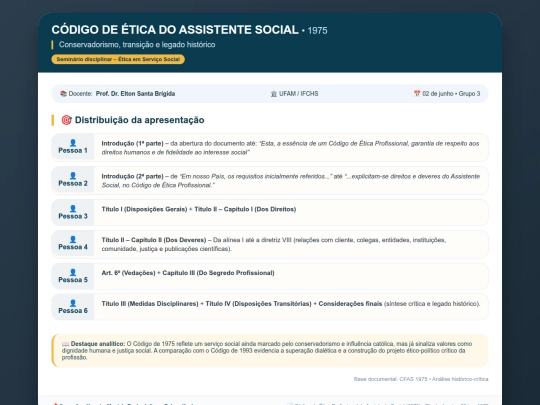The image size is (540, 405).
Task: Click the Pessoa 5 label
Action: point(73,280)
